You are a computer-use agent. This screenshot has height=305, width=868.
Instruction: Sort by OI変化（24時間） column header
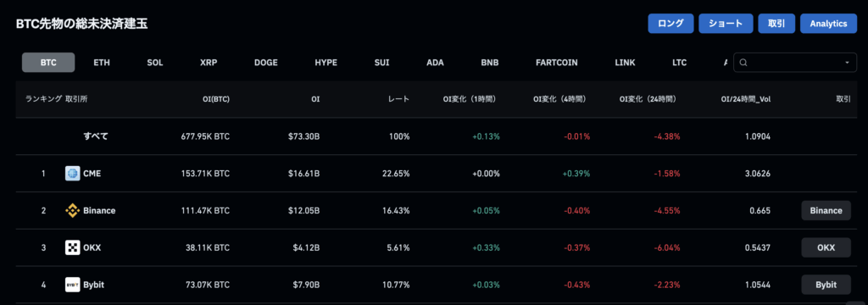650,100
